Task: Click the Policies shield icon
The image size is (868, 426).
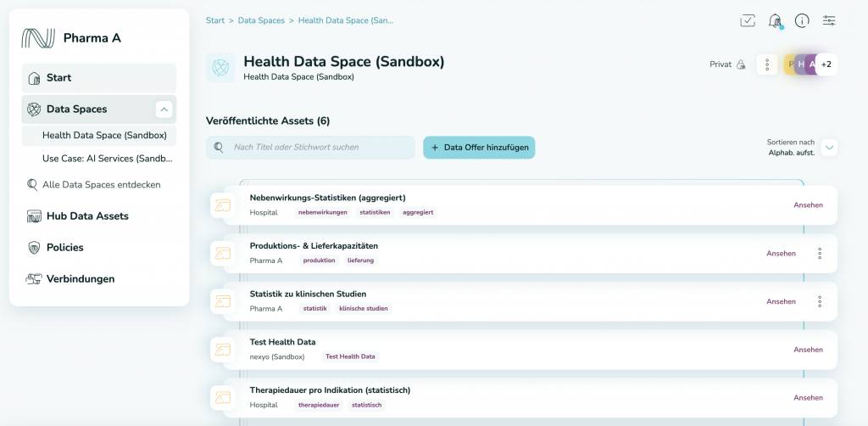Action: (34, 248)
